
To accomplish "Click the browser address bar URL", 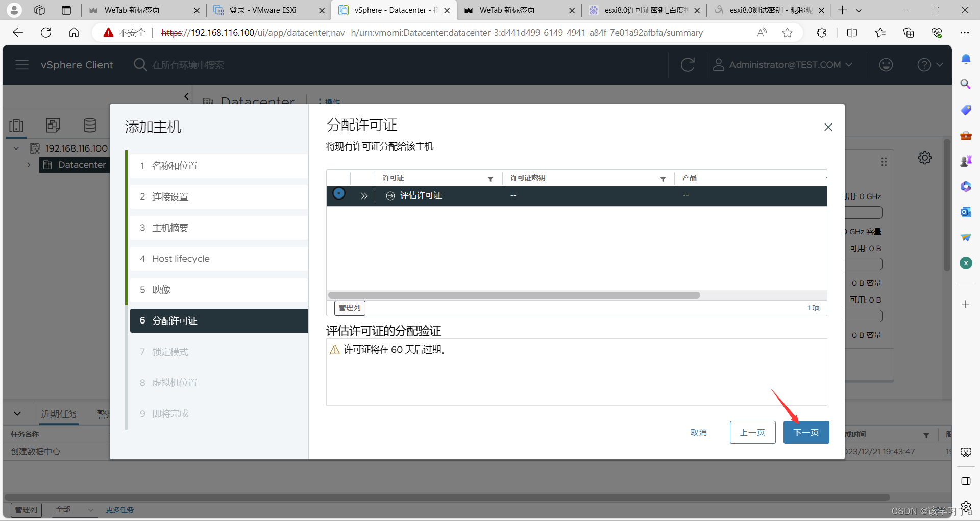I will click(x=432, y=33).
